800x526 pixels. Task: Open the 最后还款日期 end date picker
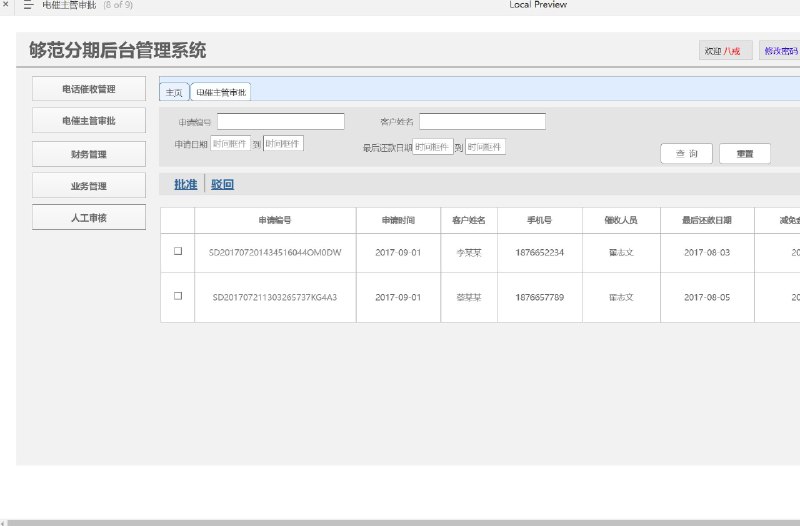tap(485, 147)
